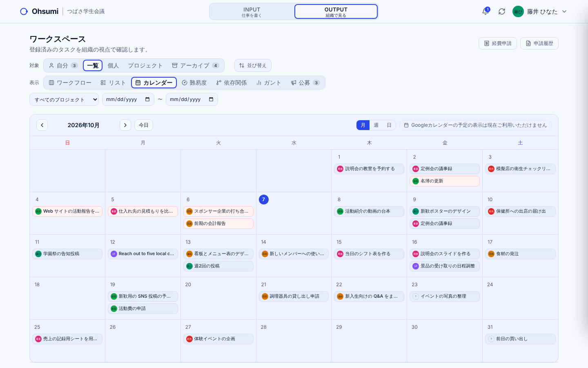The width and height of the screenshot is (588, 368).
Task: Open the アーカイブ target tab
Action: tap(196, 65)
